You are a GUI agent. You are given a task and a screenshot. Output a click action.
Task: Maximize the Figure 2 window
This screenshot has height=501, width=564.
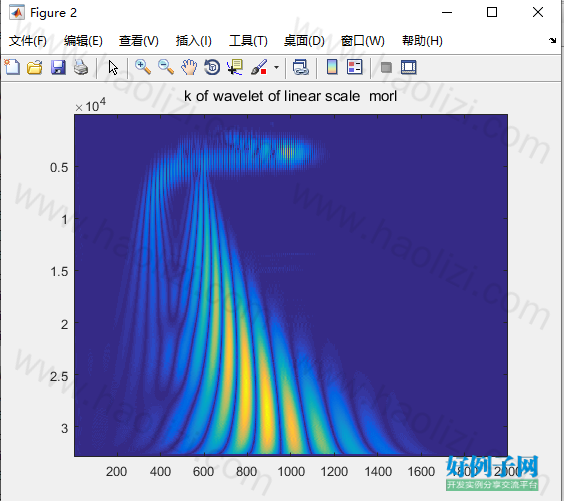coord(492,12)
